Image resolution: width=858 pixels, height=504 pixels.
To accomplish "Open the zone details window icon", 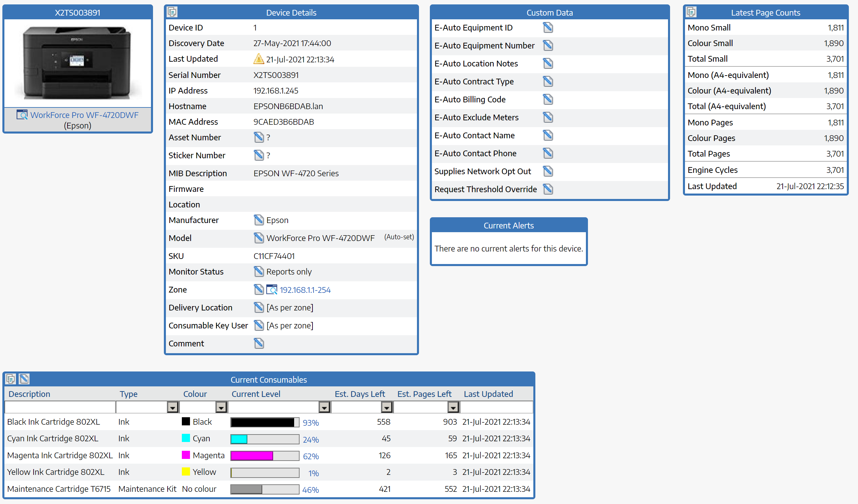I will click(x=272, y=290).
